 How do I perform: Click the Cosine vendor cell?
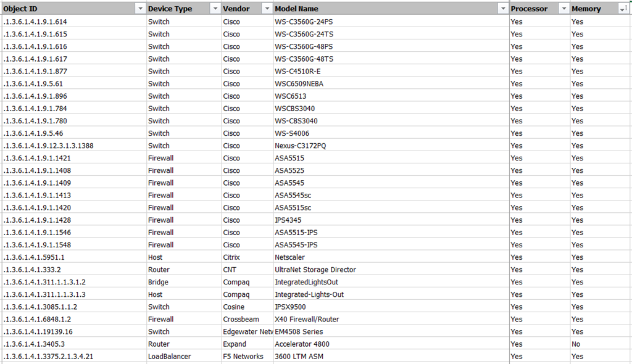coord(233,307)
